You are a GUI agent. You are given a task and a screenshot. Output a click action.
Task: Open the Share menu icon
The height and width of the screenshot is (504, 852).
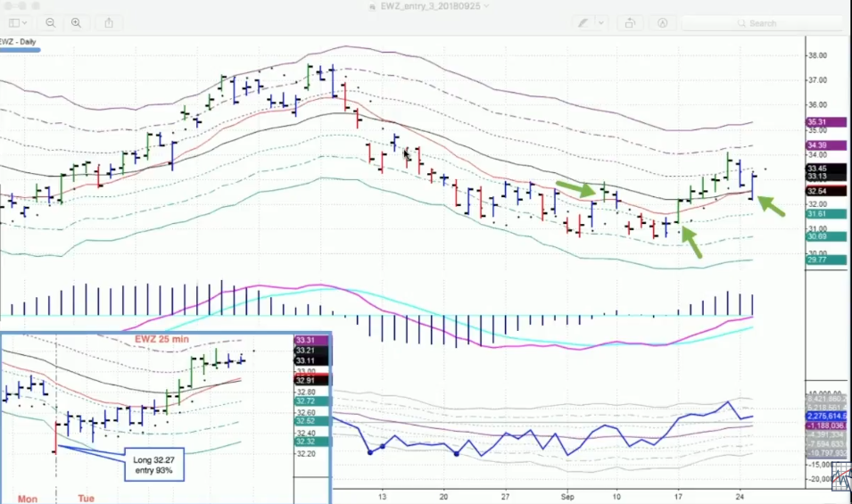click(109, 22)
